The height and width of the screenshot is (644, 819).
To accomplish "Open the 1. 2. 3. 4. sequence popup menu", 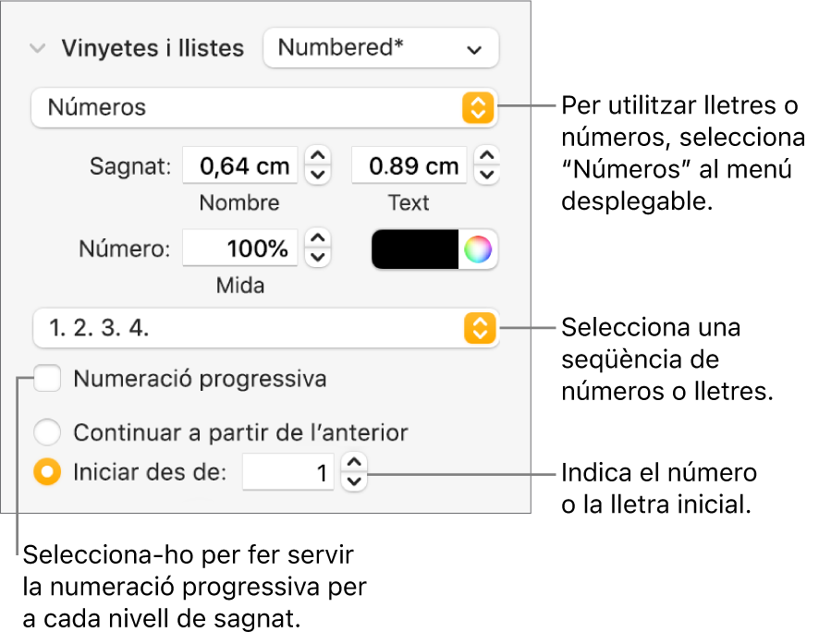I will 266,328.
